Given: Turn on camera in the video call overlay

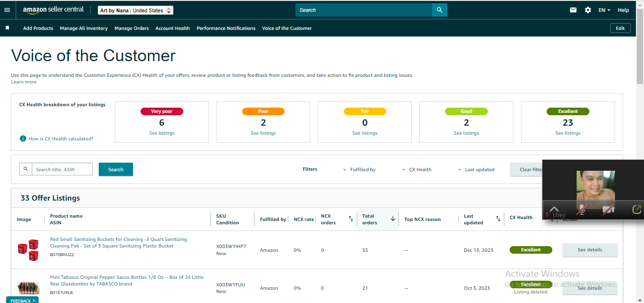Looking at the screenshot, I should click(608, 210).
